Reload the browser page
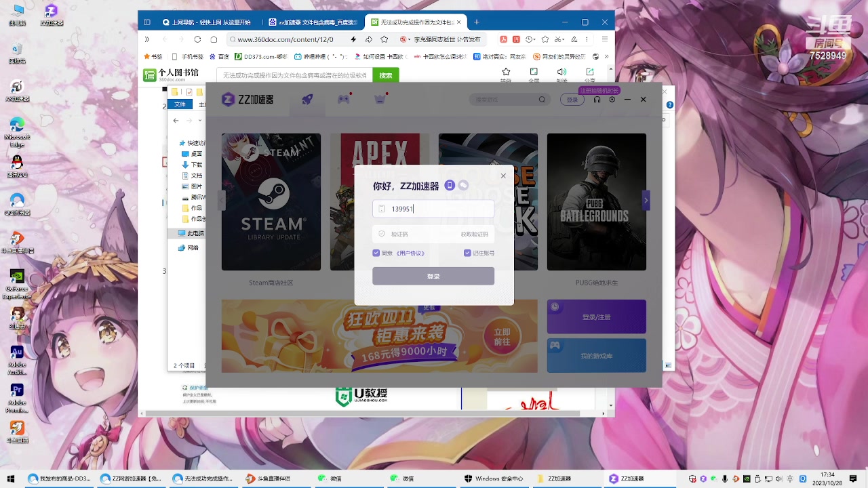 pyautogui.click(x=197, y=39)
